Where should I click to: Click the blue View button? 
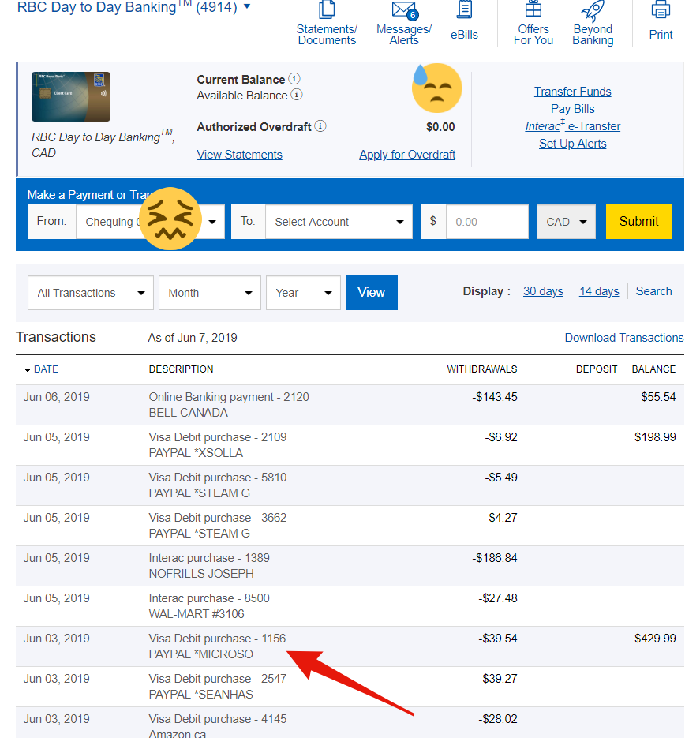pos(371,293)
